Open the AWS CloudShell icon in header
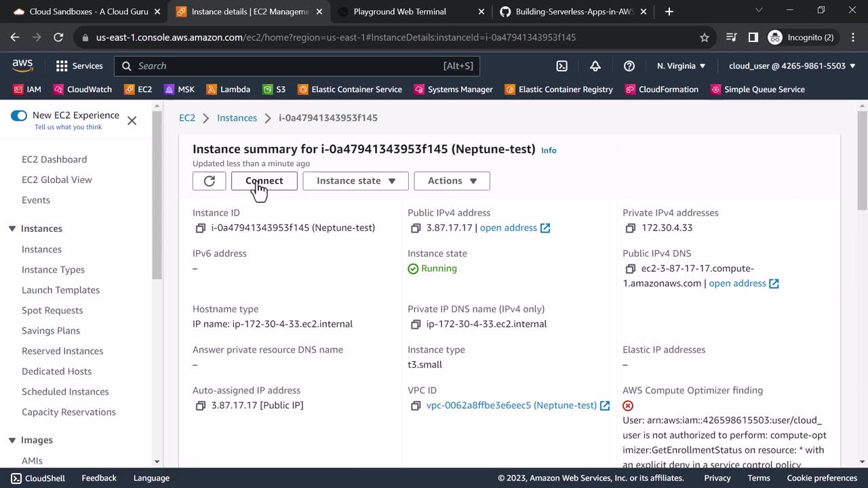The image size is (868, 488). [x=561, y=66]
